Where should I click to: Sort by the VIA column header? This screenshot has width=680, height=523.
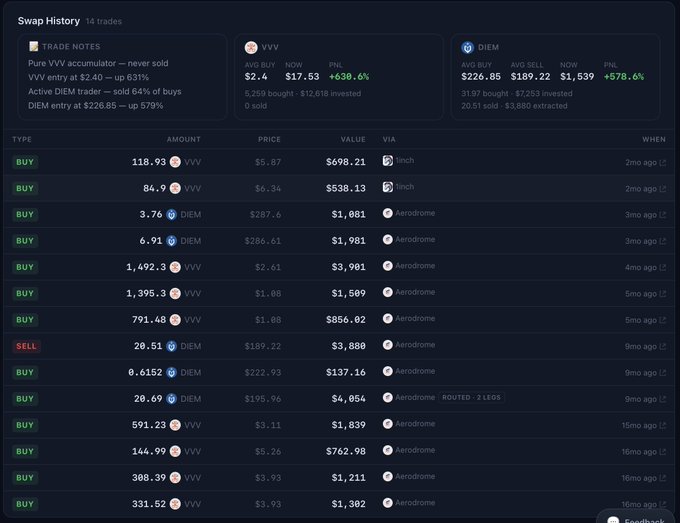[x=389, y=139]
